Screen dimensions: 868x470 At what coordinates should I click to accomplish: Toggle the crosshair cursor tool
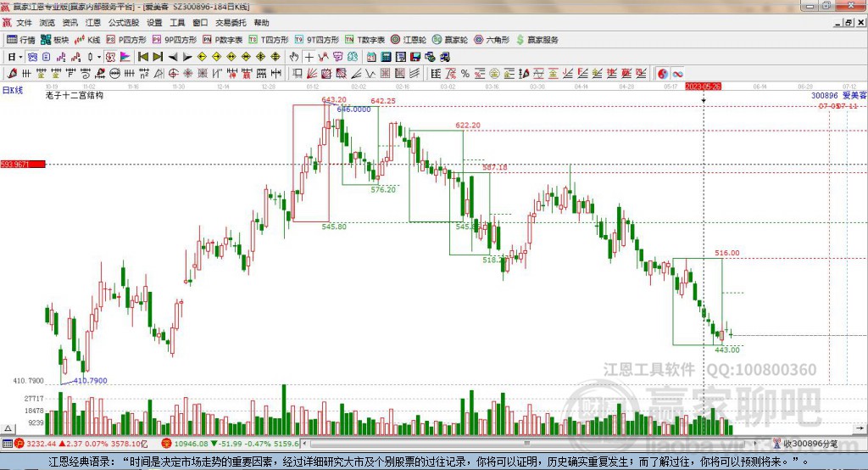click(x=309, y=57)
